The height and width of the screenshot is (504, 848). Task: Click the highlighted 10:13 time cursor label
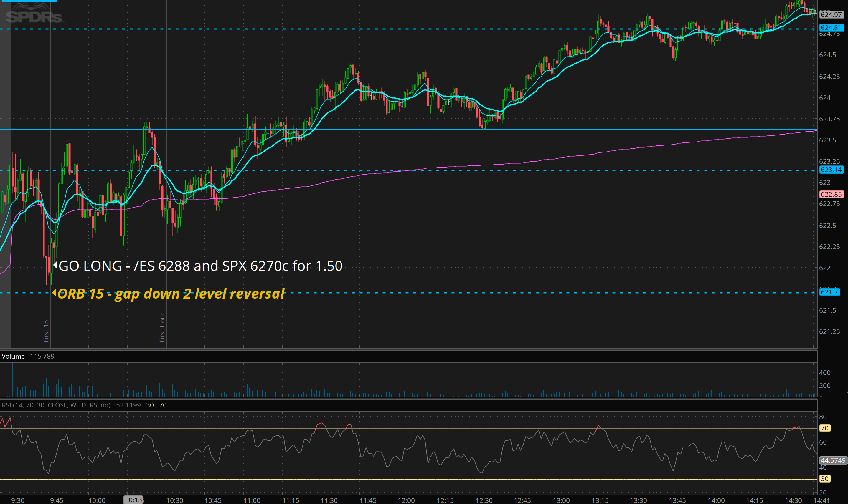tap(133, 500)
